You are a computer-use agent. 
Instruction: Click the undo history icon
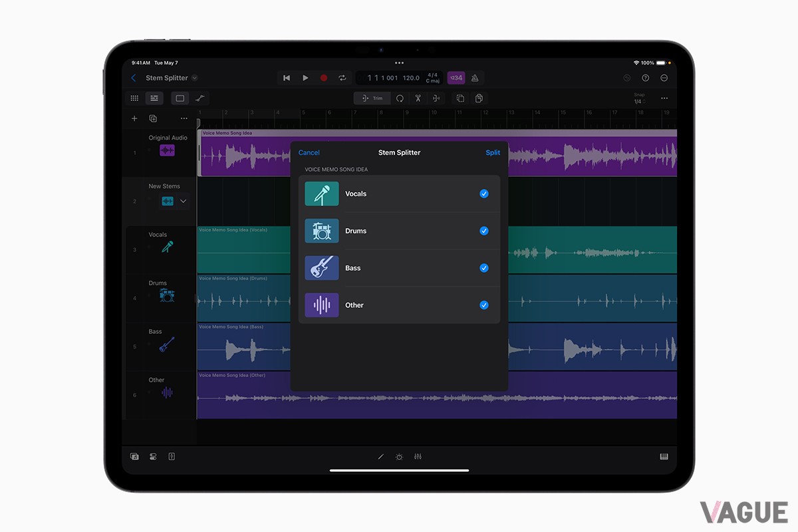[626, 78]
